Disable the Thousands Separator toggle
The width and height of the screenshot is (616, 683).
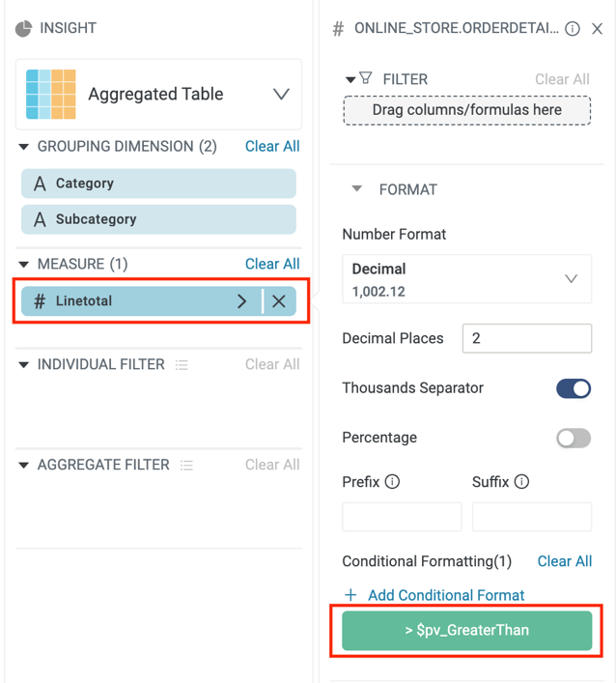[x=574, y=388]
